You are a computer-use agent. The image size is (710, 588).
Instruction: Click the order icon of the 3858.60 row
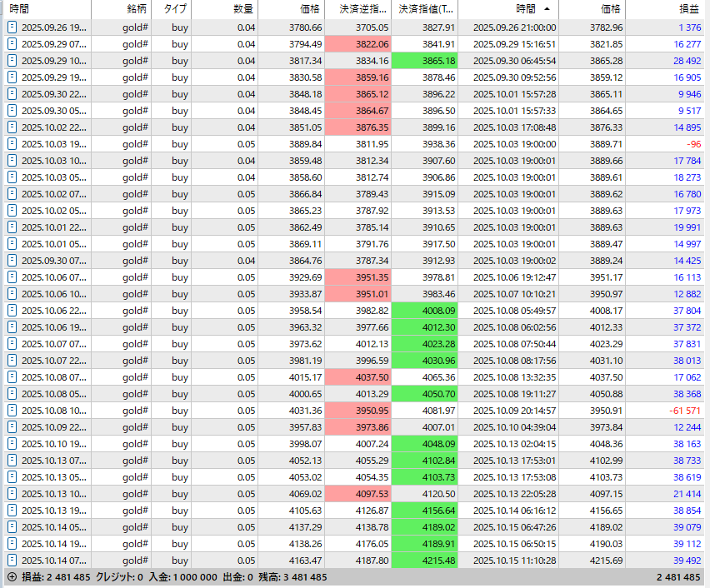(12, 177)
